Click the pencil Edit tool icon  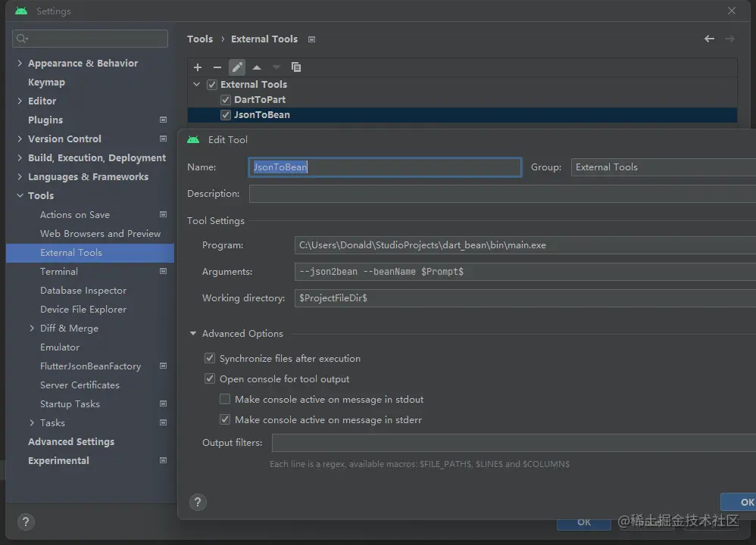(x=237, y=67)
